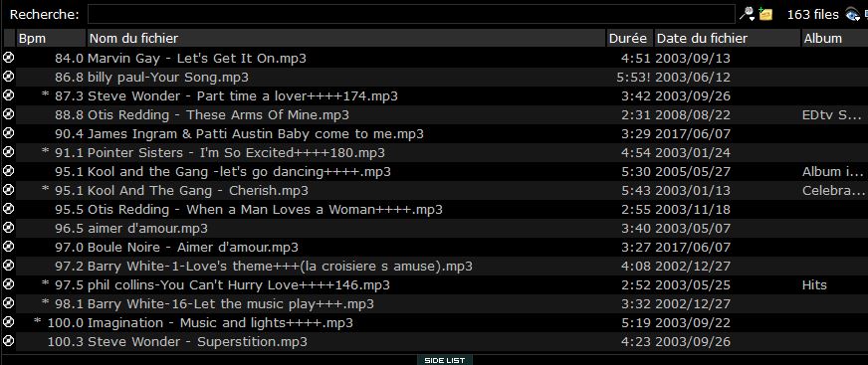Click the disc icon for Part time a lover

(8, 95)
